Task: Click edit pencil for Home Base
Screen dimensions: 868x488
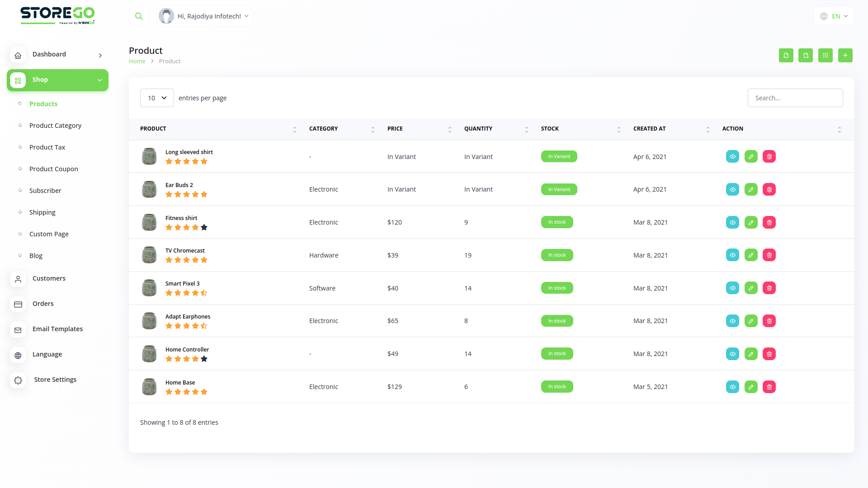Action: pos(750,387)
